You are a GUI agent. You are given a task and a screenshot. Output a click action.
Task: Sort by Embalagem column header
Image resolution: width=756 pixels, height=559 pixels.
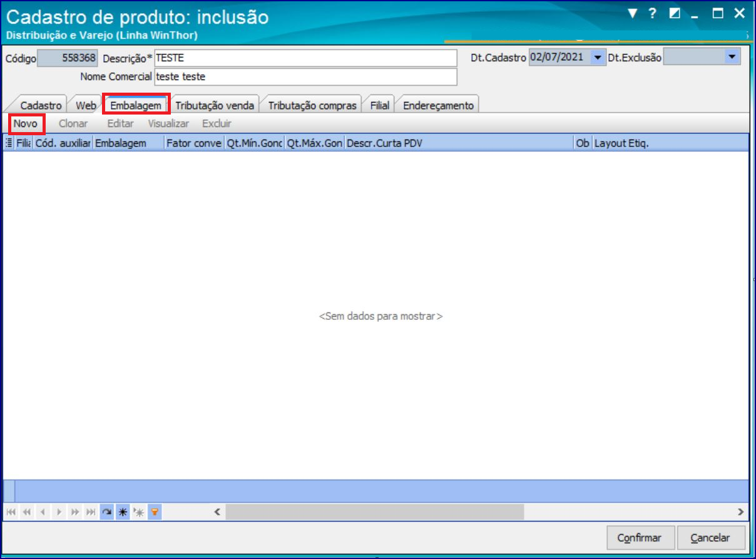pyautogui.click(x=129, y=143)
